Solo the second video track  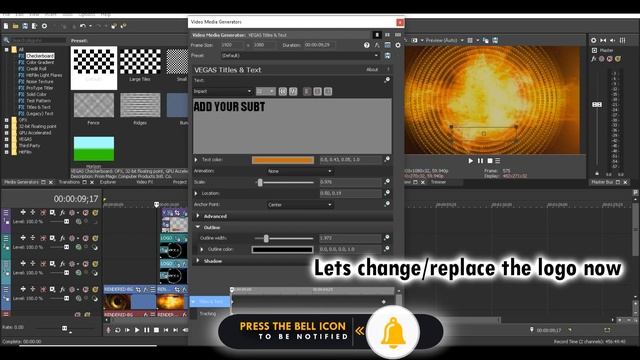tap(95, 238)
